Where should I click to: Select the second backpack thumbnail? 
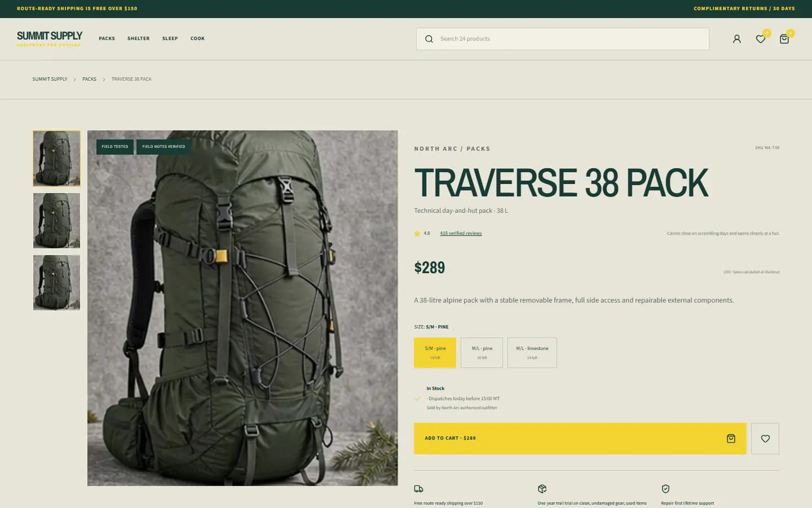tap(56, 221)
